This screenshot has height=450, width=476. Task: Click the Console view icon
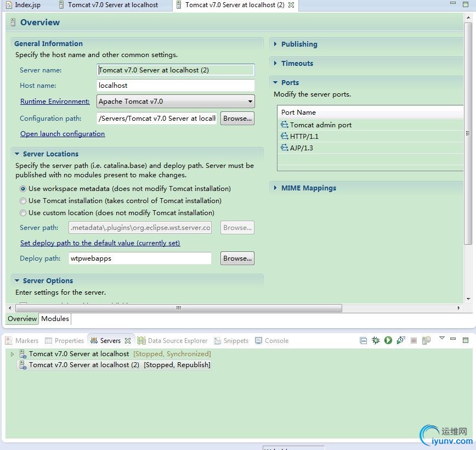(x=258, y=341)
